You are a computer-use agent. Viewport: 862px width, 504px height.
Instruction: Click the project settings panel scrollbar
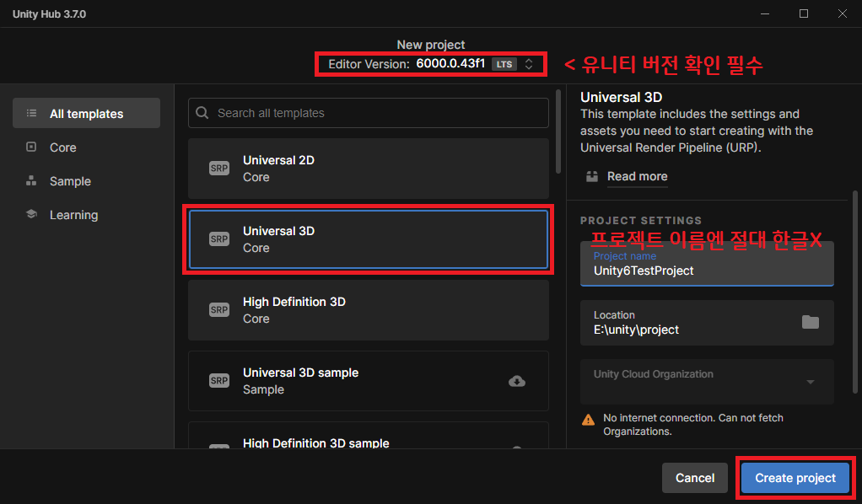click(855, 292)
